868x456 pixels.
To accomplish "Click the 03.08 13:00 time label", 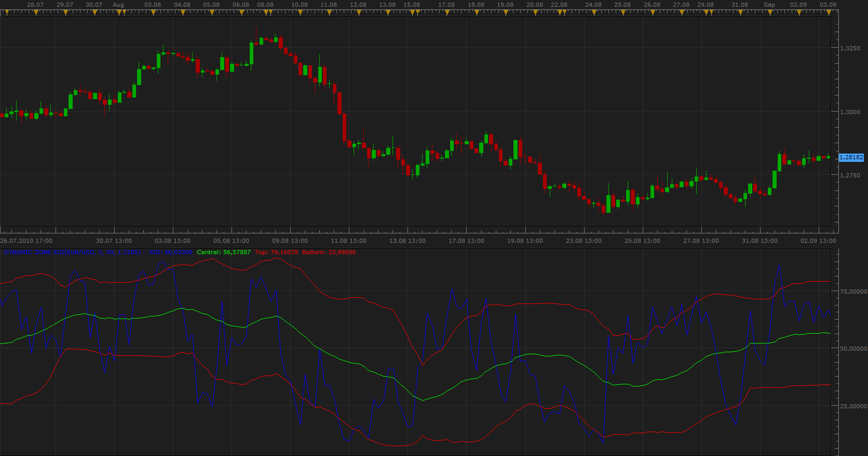I will (173, 241).
